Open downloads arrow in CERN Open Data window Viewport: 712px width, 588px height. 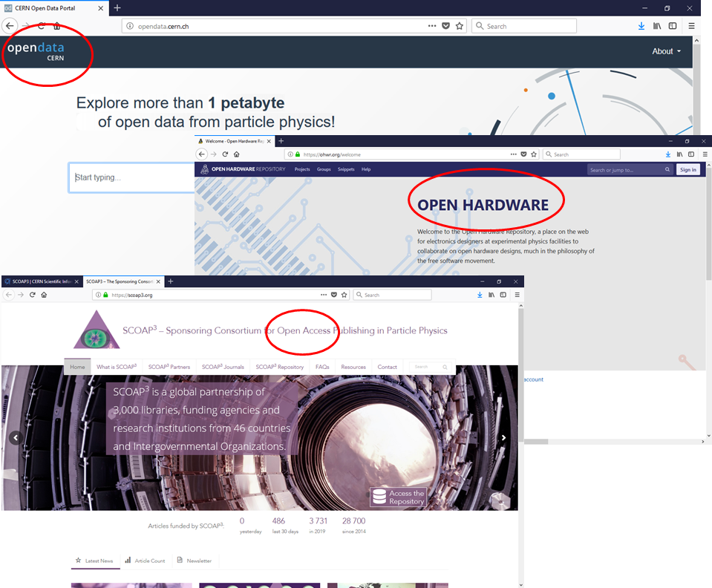[x=641, y=26]
